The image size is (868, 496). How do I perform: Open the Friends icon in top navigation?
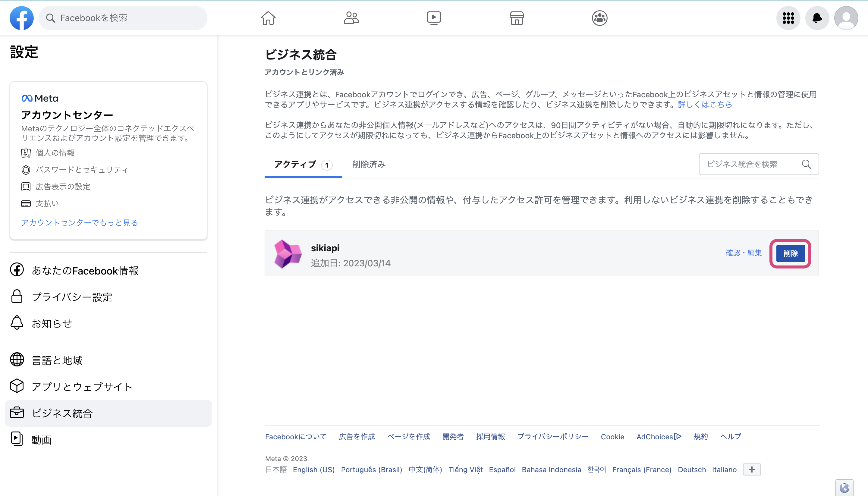[x=351, y=18]
